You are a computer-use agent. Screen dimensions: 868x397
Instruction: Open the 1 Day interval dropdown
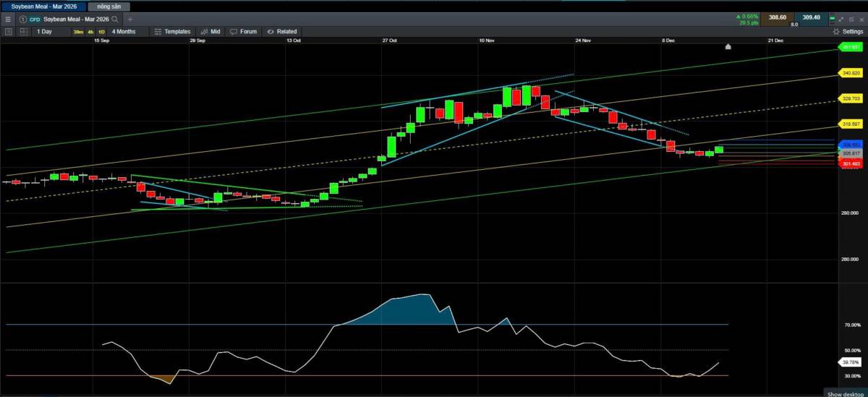tap(44, 32)
